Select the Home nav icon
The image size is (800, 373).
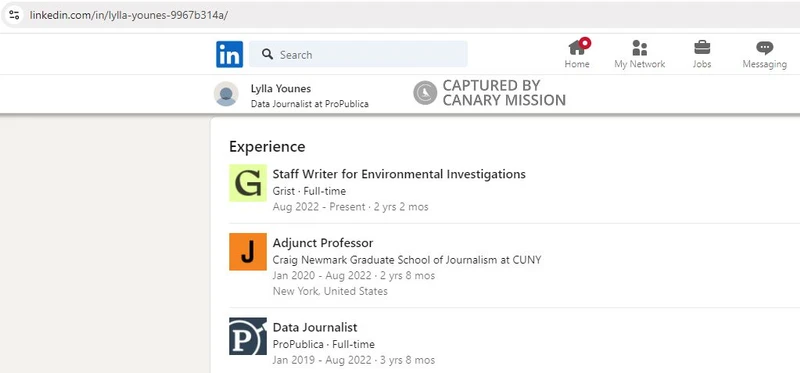577,47
